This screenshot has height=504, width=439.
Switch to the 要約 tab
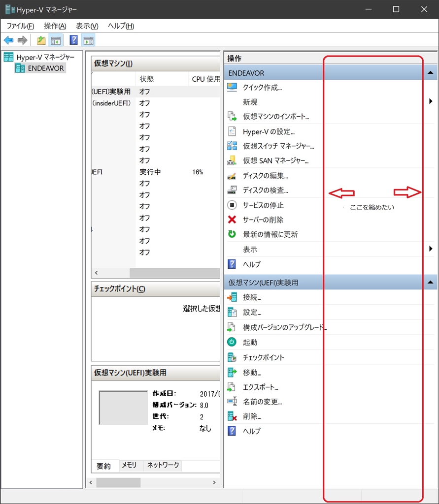tap(103, 466)
